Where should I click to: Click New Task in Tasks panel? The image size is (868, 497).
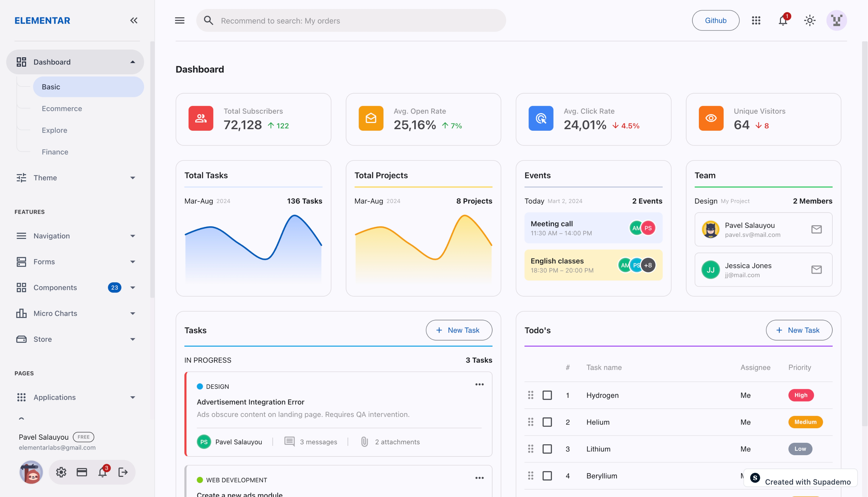coord(458,330)
